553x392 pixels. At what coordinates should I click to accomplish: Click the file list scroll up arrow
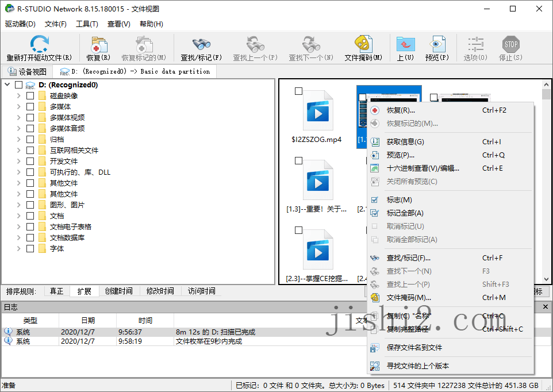pos(546,84)
